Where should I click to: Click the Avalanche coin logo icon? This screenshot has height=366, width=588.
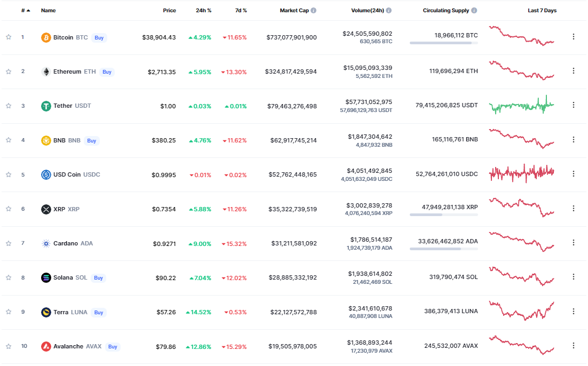46,346
